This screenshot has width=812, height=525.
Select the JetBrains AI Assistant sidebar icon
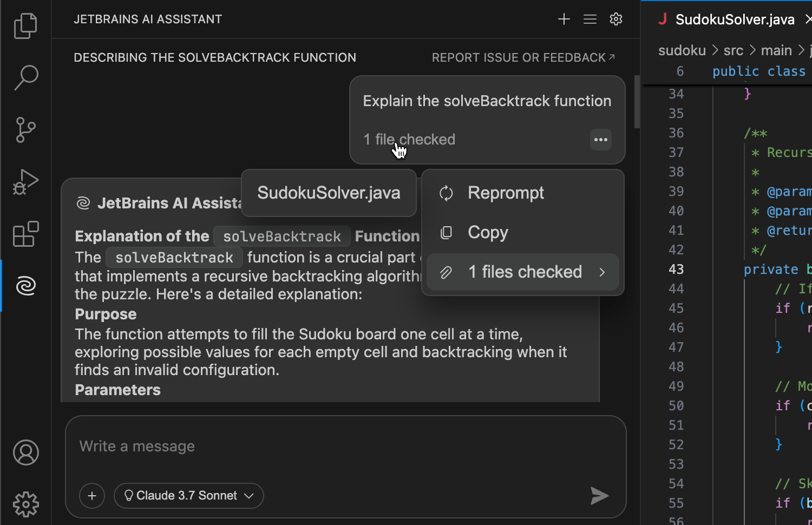[25, 285]
